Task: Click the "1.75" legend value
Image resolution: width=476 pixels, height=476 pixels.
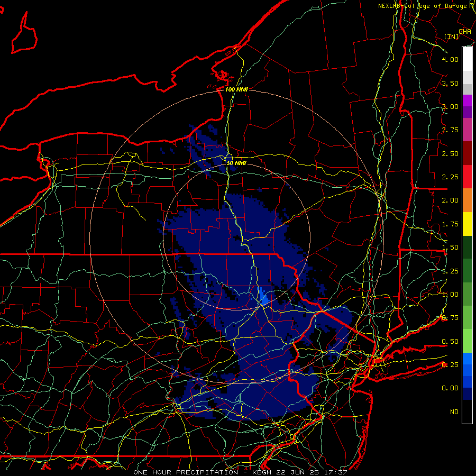Action: click(x=450, y=224)
